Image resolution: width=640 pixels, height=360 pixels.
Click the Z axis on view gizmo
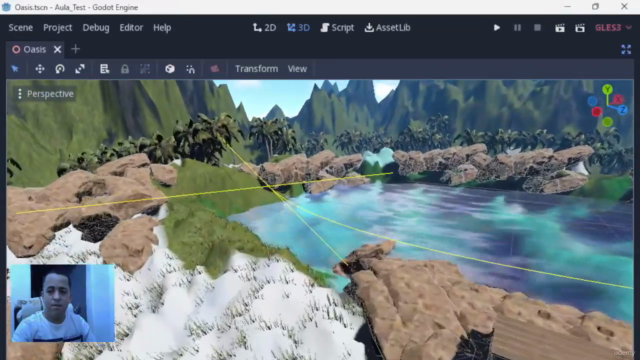coord(623,110)
